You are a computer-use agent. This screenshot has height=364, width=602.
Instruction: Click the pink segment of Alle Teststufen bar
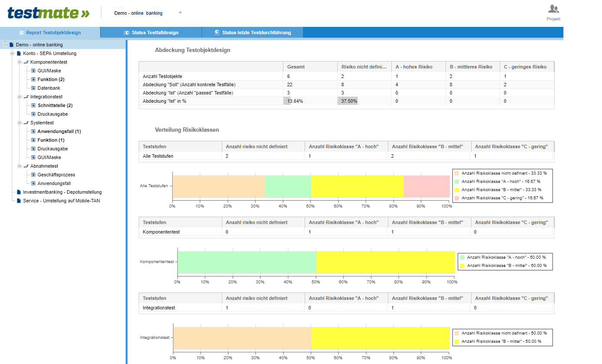(x=426, y=186)
